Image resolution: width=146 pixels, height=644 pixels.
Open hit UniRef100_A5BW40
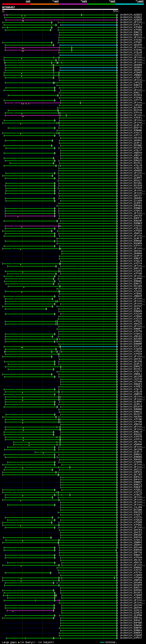(131, 75)
